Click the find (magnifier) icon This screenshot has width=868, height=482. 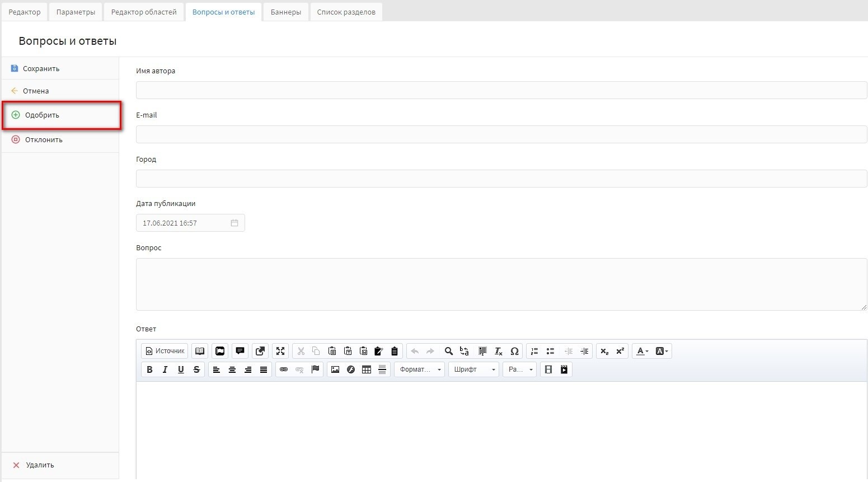point(448,351)
